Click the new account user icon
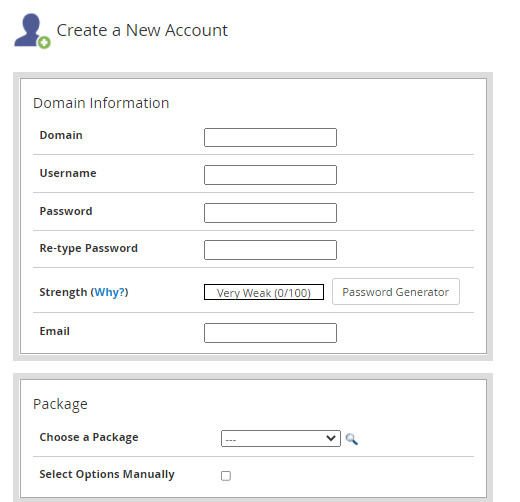 32,31
